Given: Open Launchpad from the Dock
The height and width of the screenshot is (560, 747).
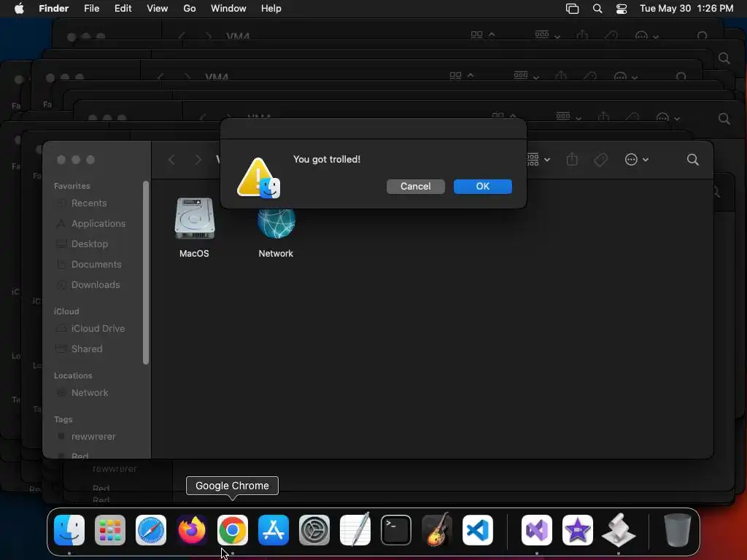Looking at the screenshot, I should click(x=110, y=530).
